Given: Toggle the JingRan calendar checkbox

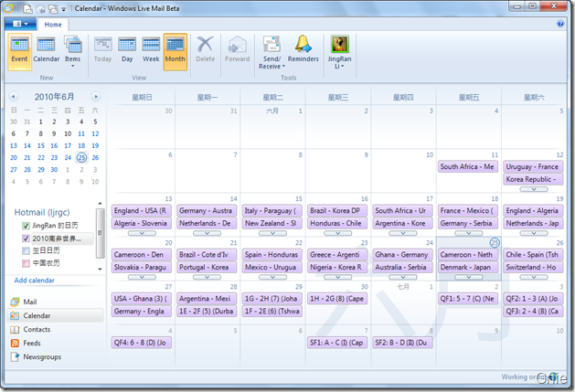Looking at the screenshot, I should pyautogui.click(x=26, y=226).
